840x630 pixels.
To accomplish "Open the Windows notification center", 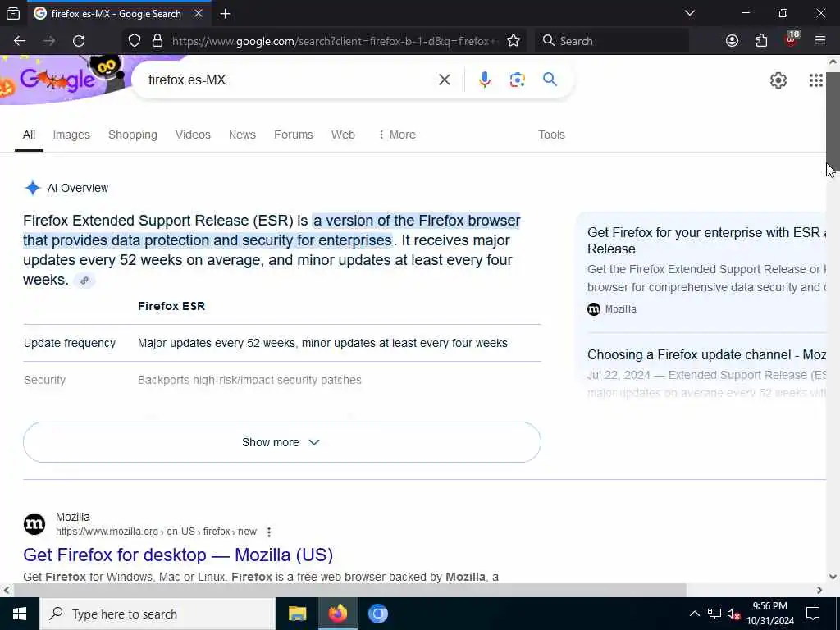I will (x=813, y=614).
